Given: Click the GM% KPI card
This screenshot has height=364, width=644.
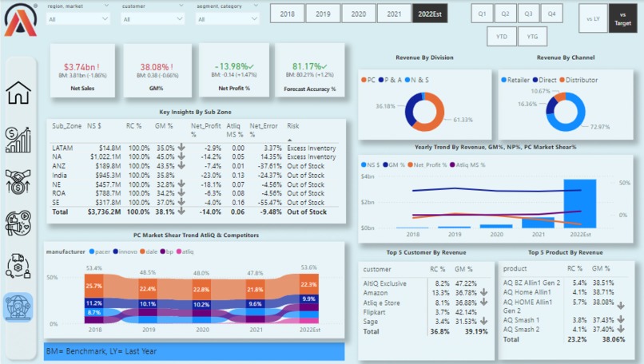Looking at the screenshot, I should pyautogui.click(x=157, y=70).
